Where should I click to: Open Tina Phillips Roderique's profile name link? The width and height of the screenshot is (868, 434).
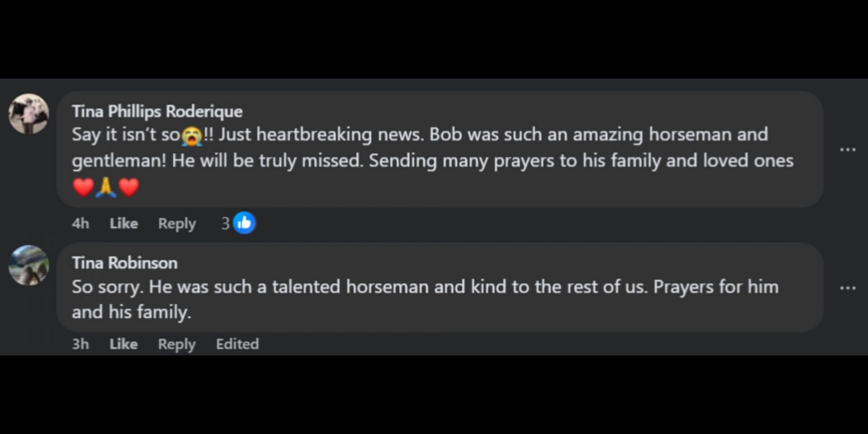click(x=157, y=111)
